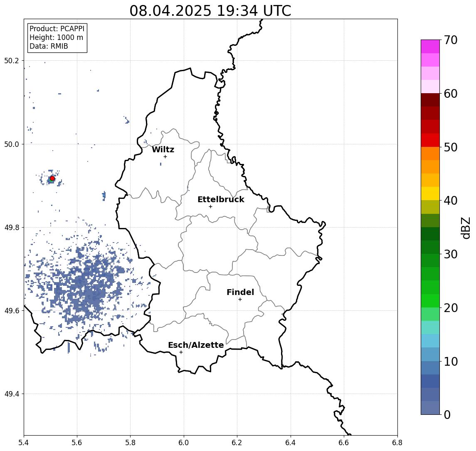Screen dimensions: 476x451
Task: Click the 50.0 latitude axis label
Action: [12, 144]
